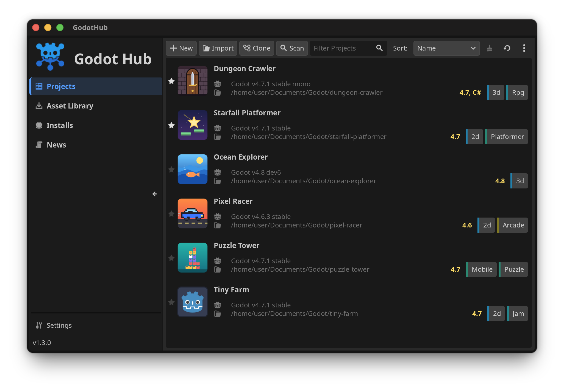Click the Platformer tag on Starfall Platformer

507,137
